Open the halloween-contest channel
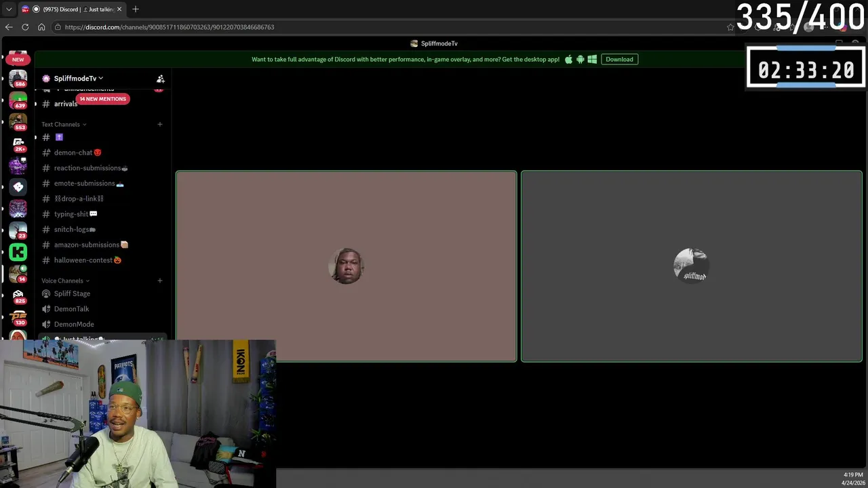 (102, 260)
